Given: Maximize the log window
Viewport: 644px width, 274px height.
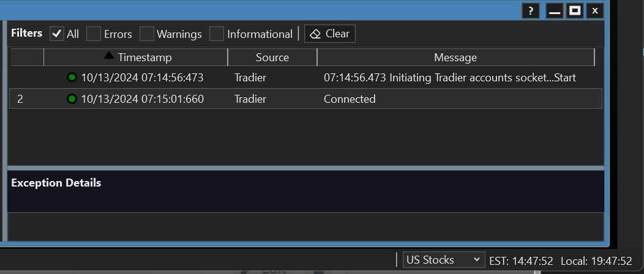Looking at the screenshot, I should click(574, 11).
